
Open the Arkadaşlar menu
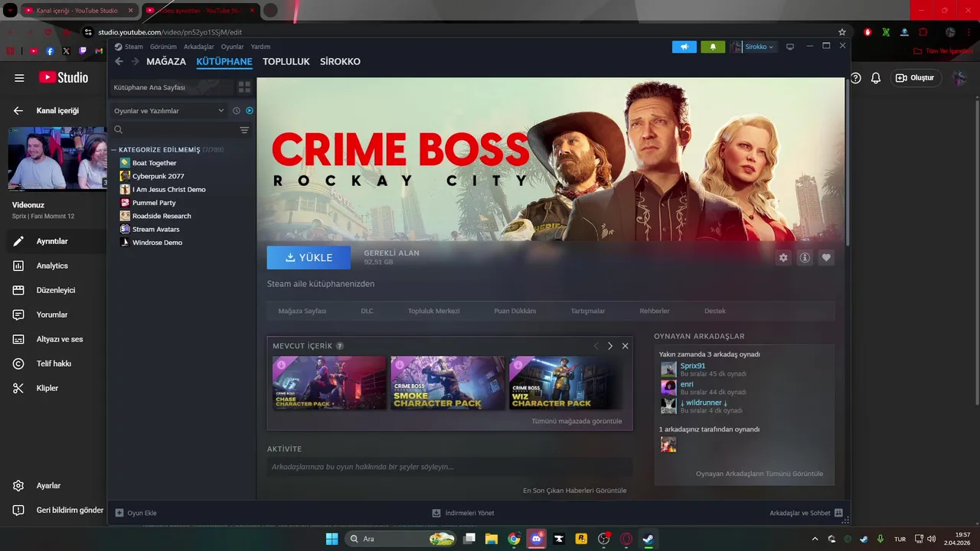tap(199, 47)
